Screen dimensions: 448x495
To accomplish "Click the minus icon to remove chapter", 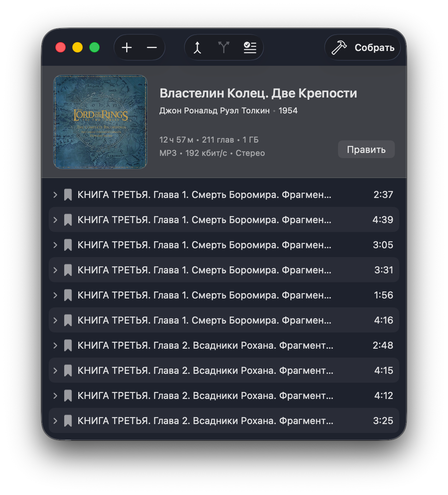I will [152, 48].
